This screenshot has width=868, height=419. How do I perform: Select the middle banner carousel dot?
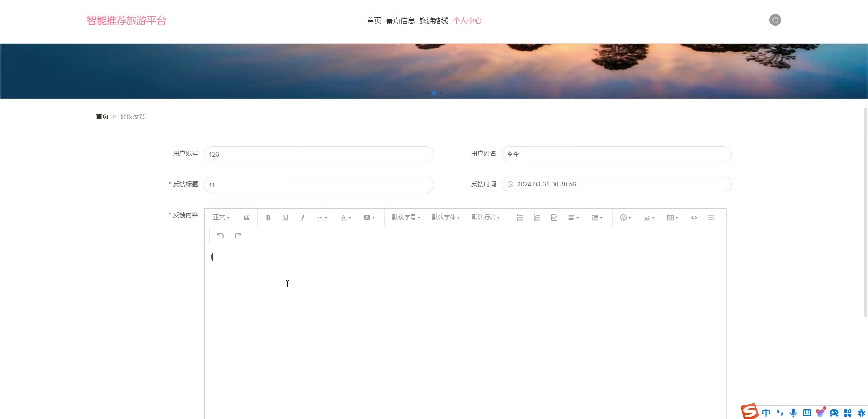pyautogui.click(x=434, y=93)
